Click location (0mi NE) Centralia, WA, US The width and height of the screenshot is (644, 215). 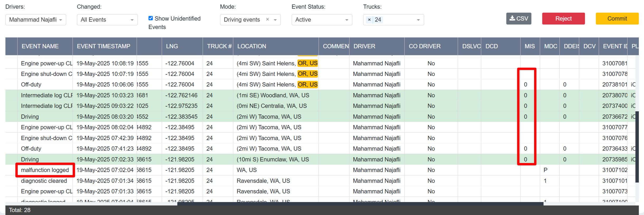coord(272,106)
